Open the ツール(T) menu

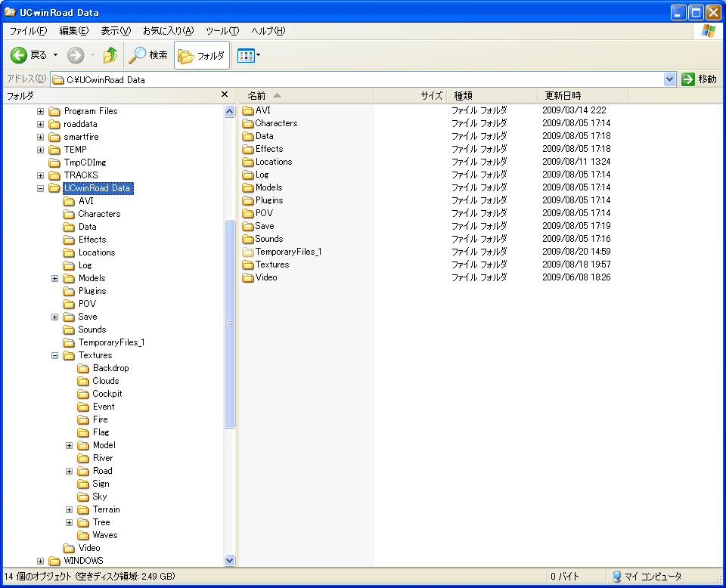point(222,31)
